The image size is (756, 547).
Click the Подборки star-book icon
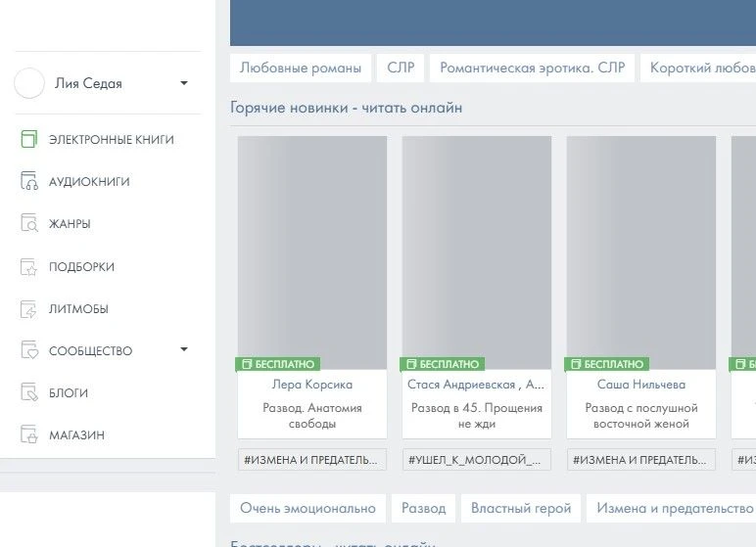(x=29, y=266)
